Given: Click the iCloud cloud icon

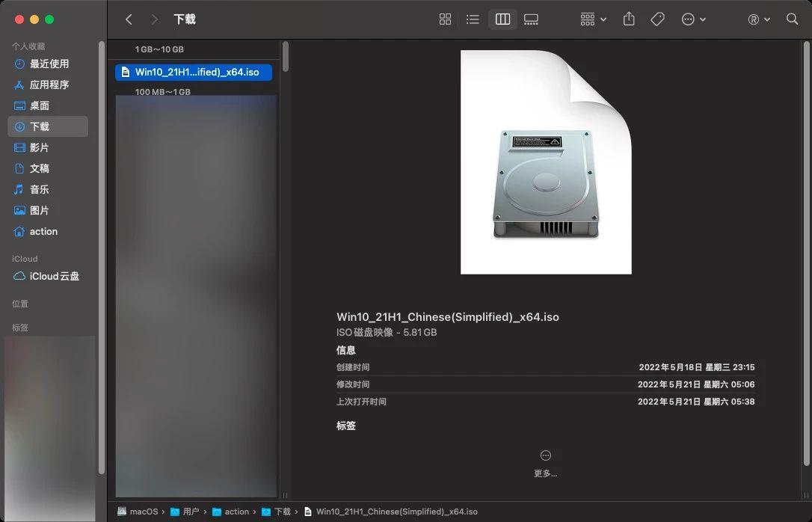Looking at the screenshot, I should (19, 276).
